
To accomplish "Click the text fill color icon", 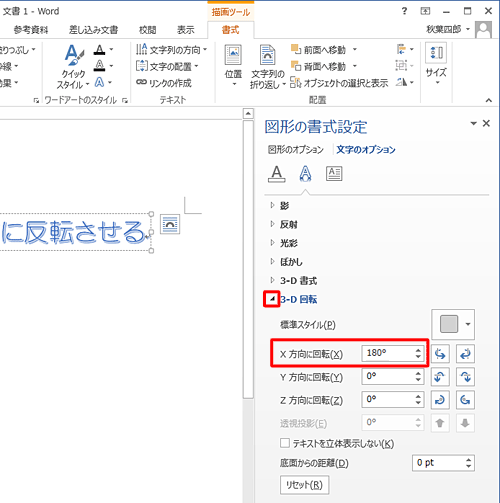I will click(99, 50).
